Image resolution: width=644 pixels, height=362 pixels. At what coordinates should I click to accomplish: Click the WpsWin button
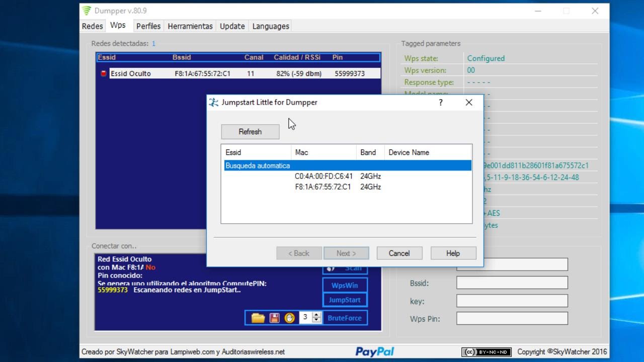[x=345, y=285]
